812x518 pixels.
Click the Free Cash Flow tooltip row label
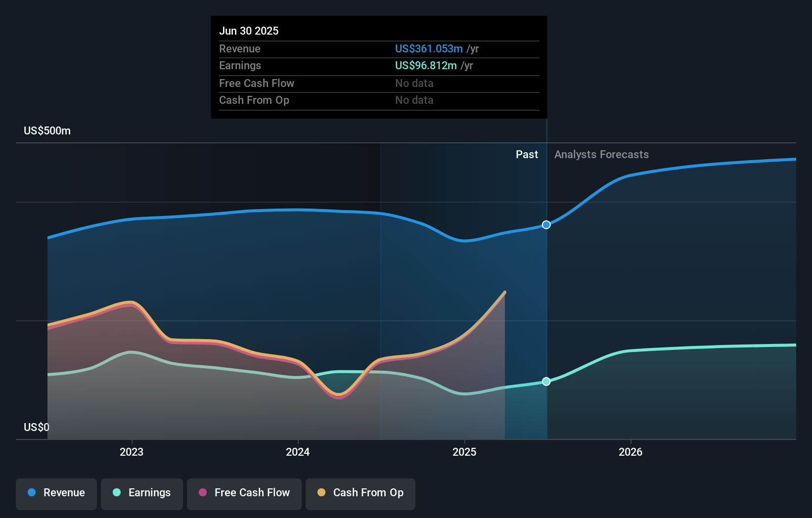(257, 84)
